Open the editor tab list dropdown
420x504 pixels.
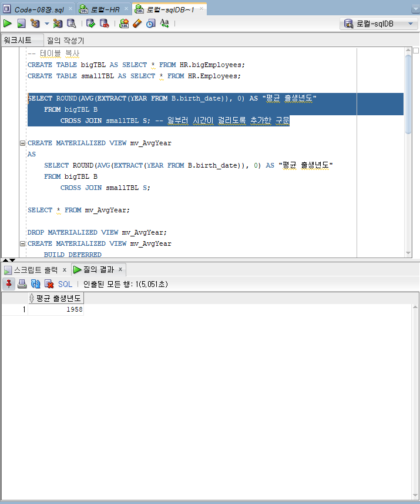[415, 9]
